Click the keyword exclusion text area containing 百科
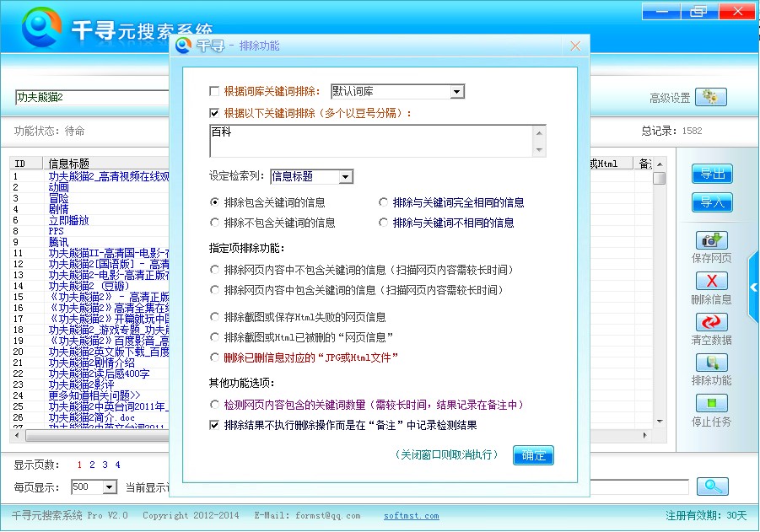This screenshot has width=760, height=532. (372, 141)
